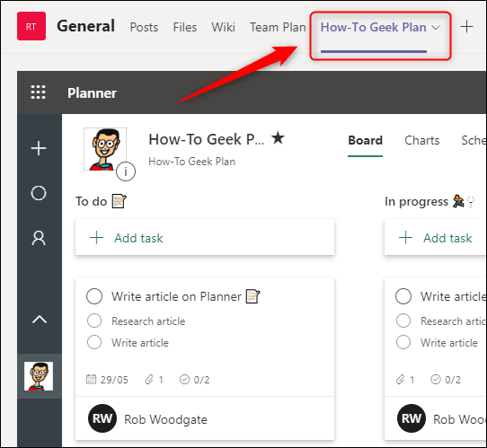This screenshot has width=487, height=448.
Task: Click the How-To Geek Plan subtitle text
Action: 191,162
